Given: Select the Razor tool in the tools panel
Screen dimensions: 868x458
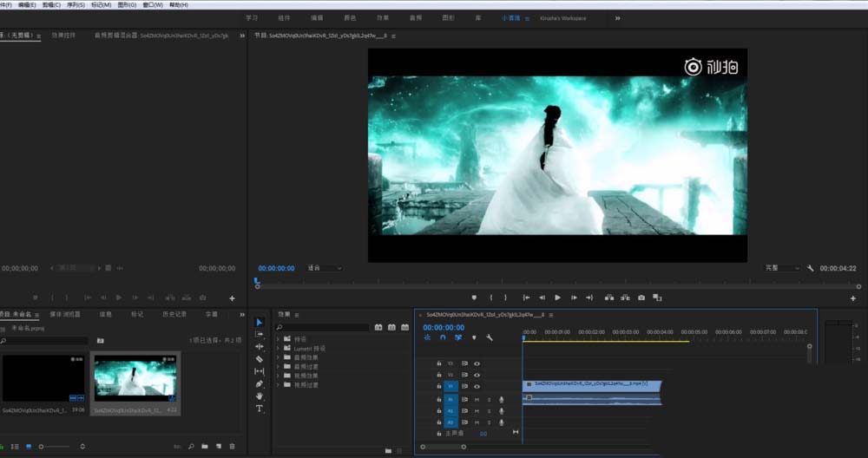Looking at the screenshot, I should click(260, 358).
